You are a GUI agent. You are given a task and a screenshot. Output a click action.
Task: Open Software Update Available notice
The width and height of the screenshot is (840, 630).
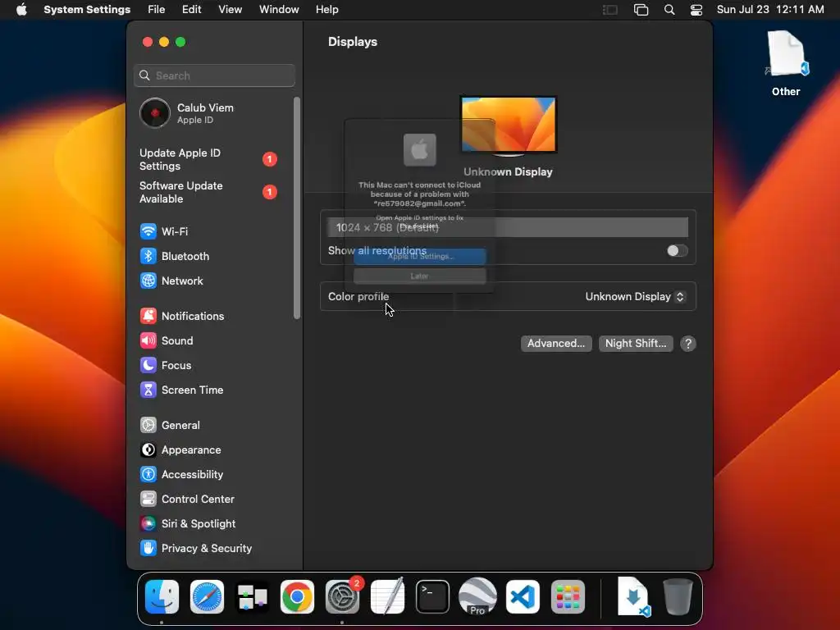[x=209, y=192]
